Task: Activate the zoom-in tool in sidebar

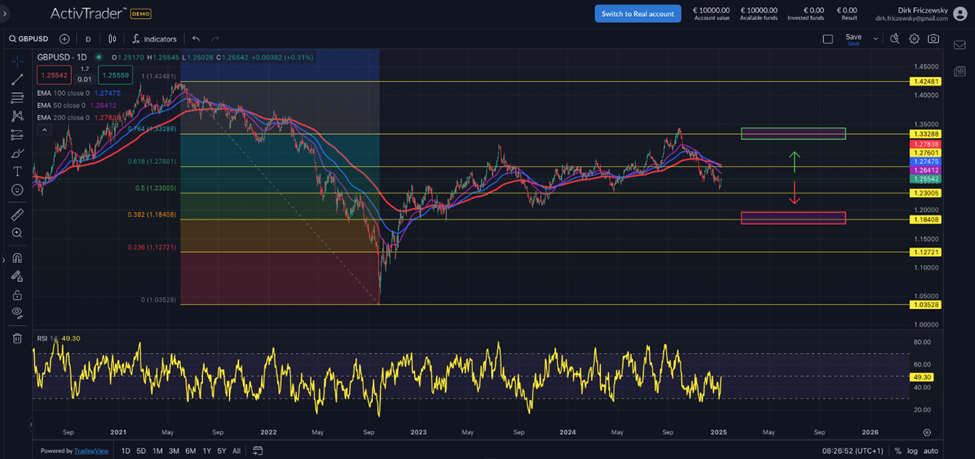Action: pos(17,233)
